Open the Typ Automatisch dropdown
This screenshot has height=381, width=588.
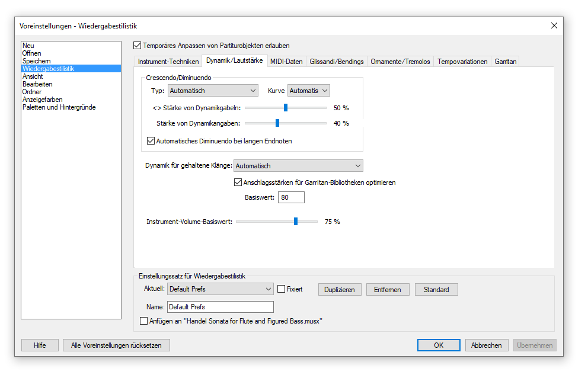(213, 91)
